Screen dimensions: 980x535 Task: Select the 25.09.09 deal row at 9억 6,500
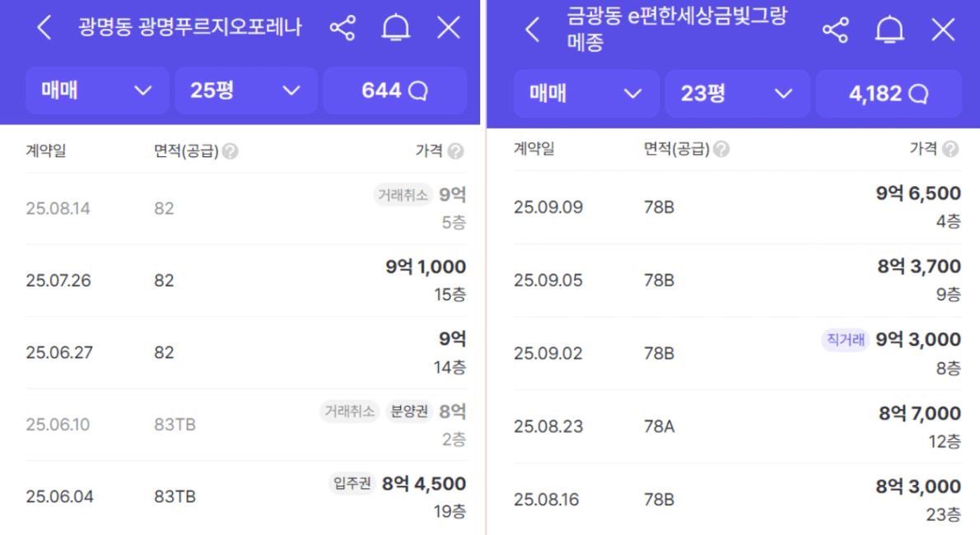[736, 207]
